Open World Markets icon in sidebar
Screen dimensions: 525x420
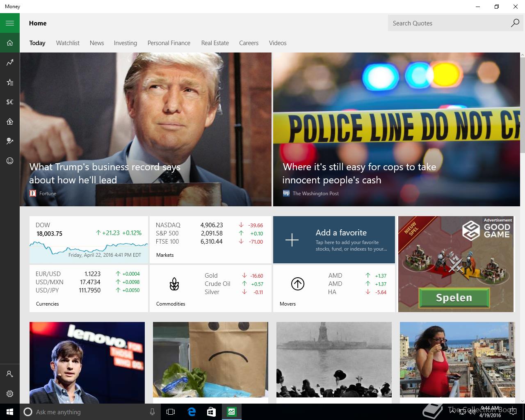click(x=10, y=141)
